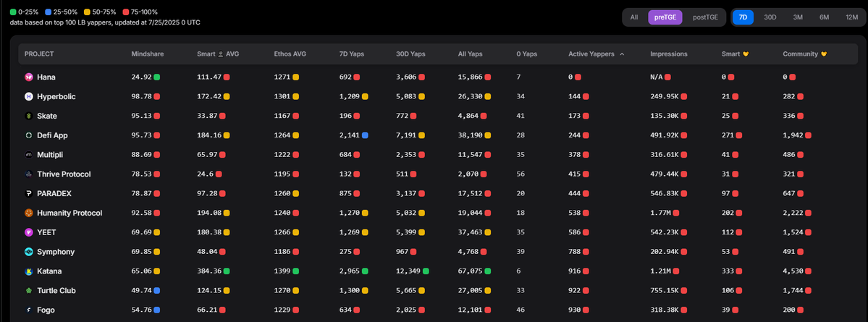Viewport: 868px width, 322px height.
Task: Open the Defi App project name
Action: 53,135
